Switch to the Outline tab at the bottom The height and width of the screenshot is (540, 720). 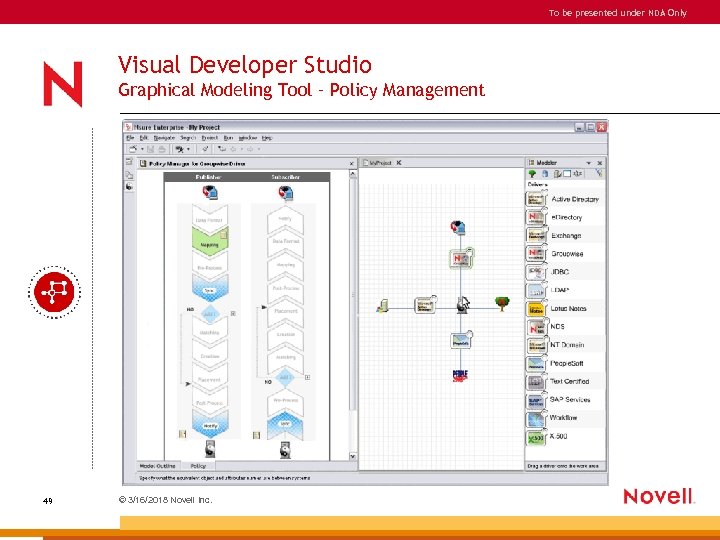click(x=158, y=466)
